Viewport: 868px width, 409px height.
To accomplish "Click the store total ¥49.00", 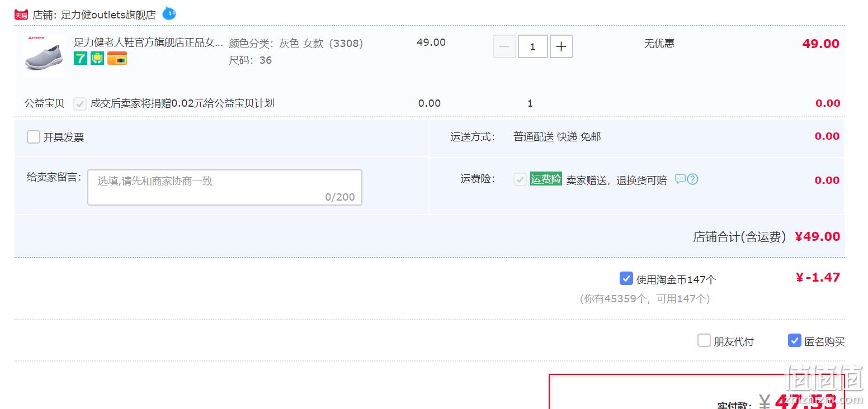I will click(817, 236).
